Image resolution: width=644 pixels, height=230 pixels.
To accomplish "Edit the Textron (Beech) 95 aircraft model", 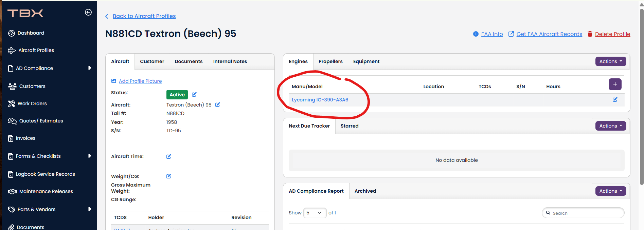I will click(x=218, y=104).
